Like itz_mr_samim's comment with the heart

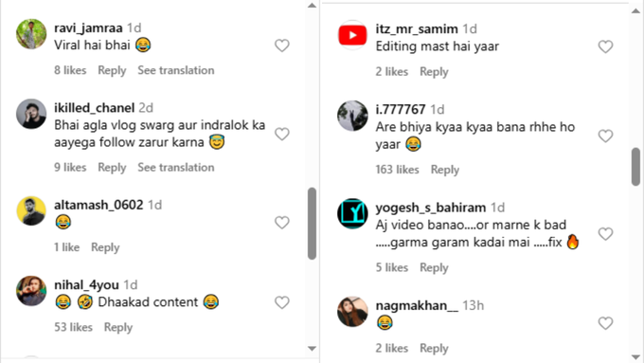[x=605, y=46]
